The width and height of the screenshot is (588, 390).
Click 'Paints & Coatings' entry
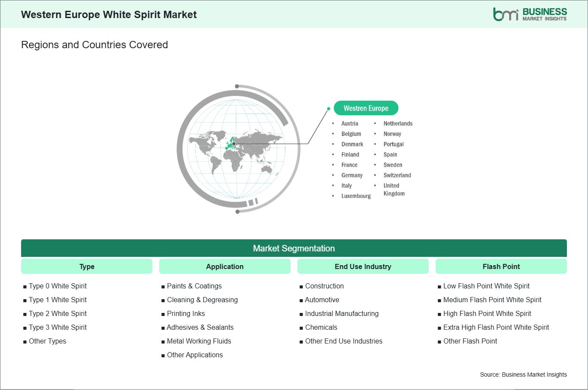194,286
